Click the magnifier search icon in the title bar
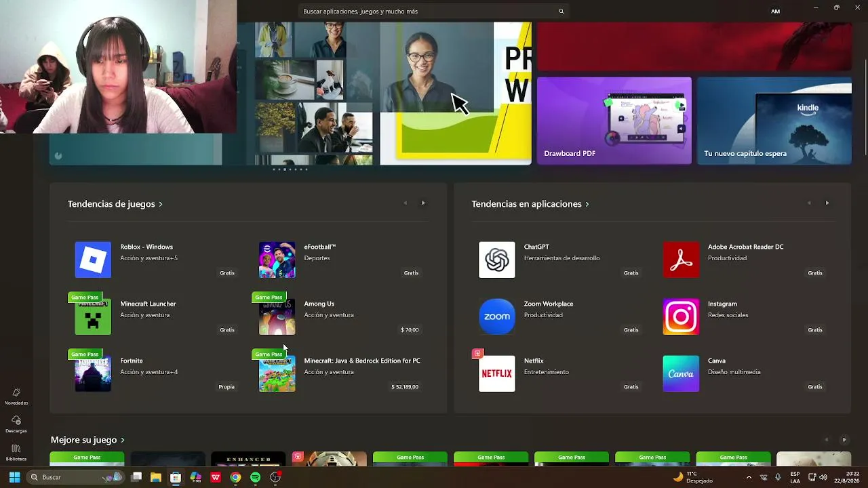Viewport: 868px width, 488px height. tap(561, 11)
